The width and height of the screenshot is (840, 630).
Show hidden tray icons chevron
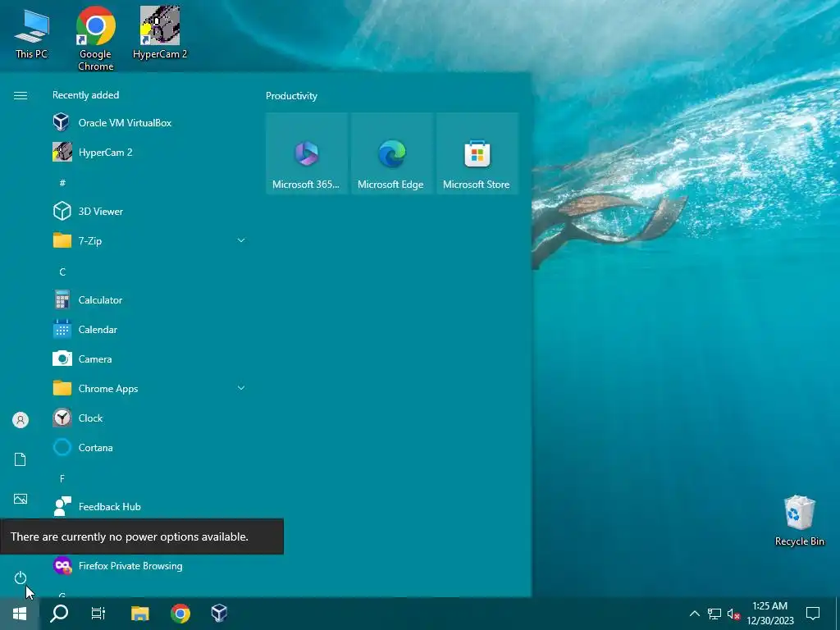point(694,614)
